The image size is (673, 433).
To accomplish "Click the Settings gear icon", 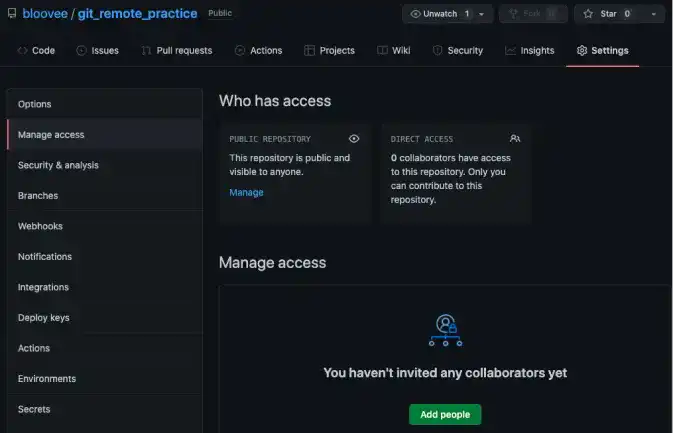I will [582, 51].
